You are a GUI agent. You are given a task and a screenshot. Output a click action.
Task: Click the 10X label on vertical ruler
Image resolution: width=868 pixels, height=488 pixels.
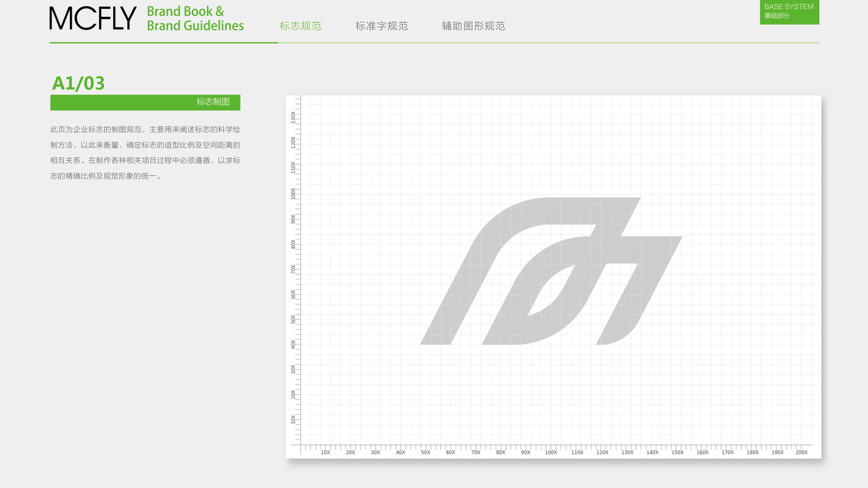[293, 419]
